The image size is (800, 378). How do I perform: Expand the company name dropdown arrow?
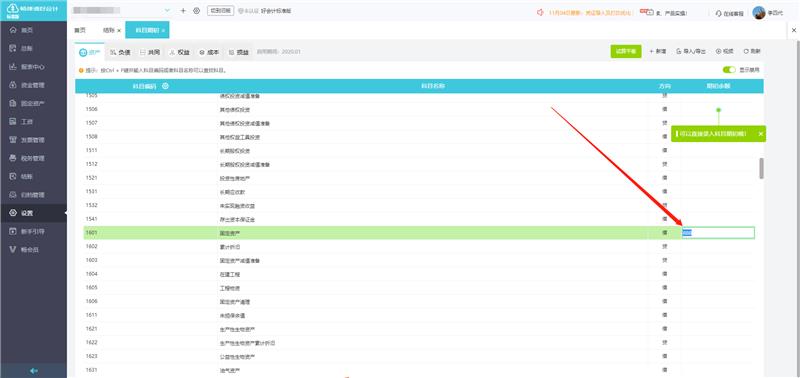coord(168,11)
